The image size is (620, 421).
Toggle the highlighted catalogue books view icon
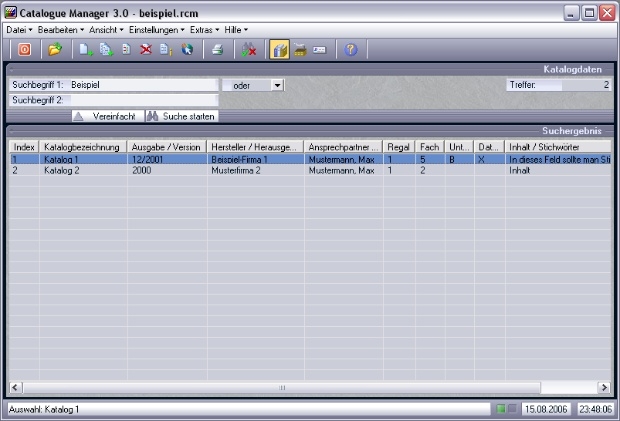pos(280,50)
